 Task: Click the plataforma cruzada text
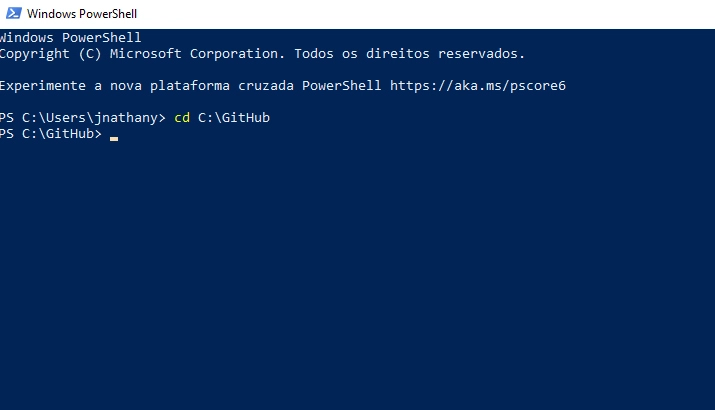[x=222, y=86]
